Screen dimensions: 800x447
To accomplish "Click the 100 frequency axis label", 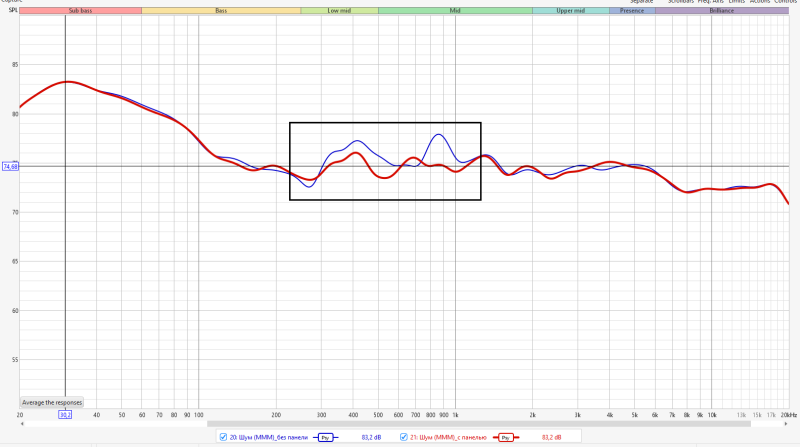I will click(198, 415).
